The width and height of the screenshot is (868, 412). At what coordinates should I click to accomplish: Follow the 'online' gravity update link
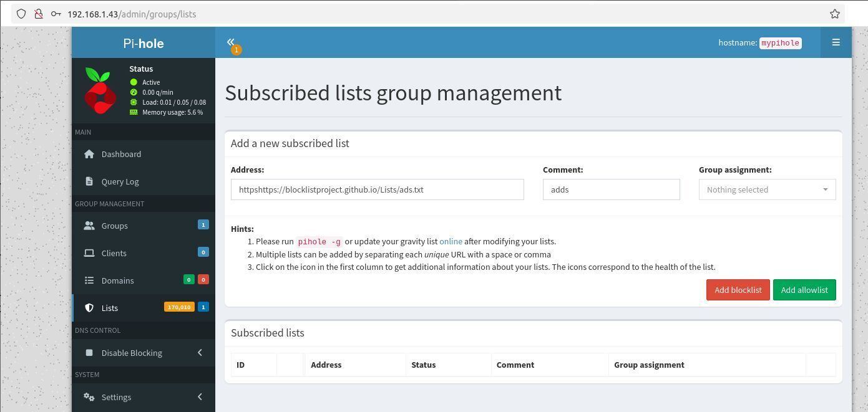(x=451, y=241)
